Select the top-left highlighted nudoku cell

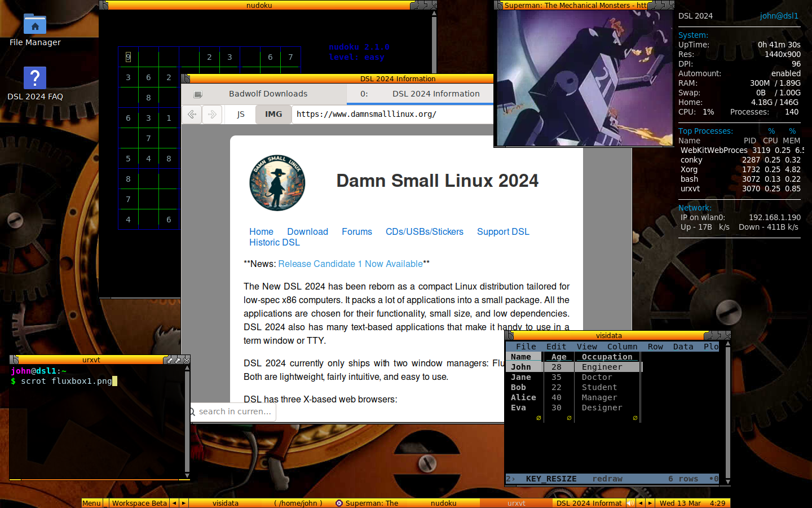(x=128, y=57)
